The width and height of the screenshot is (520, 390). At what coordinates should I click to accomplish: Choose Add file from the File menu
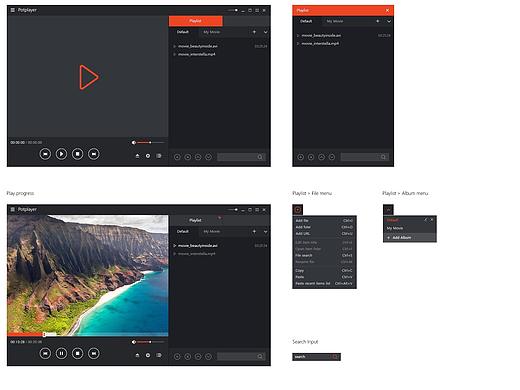point(324,221)
